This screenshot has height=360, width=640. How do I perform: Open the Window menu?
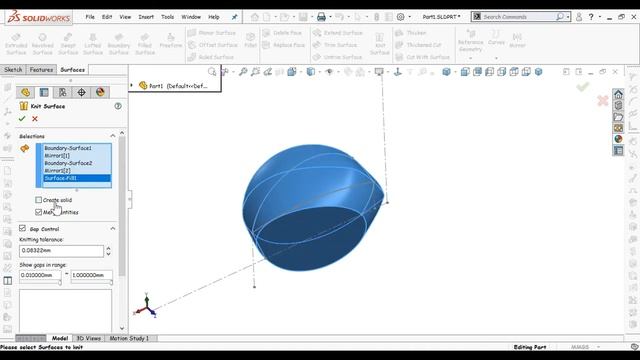point(191,17)
